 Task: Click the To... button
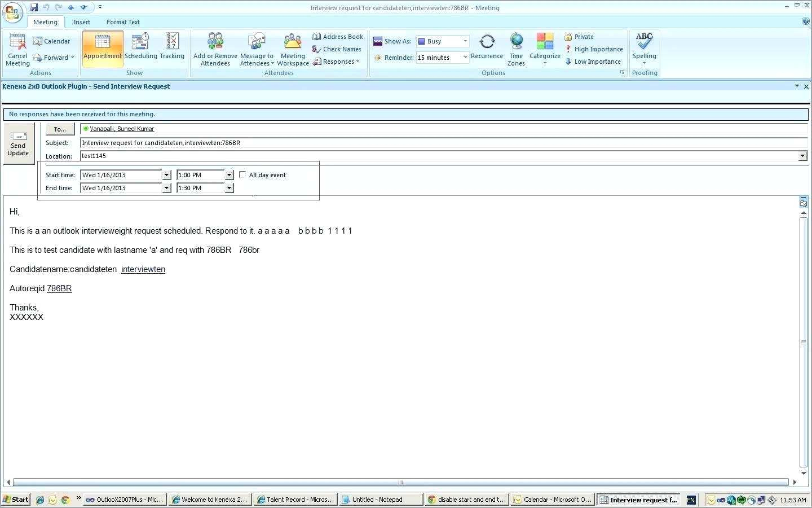tap(60, 129)
